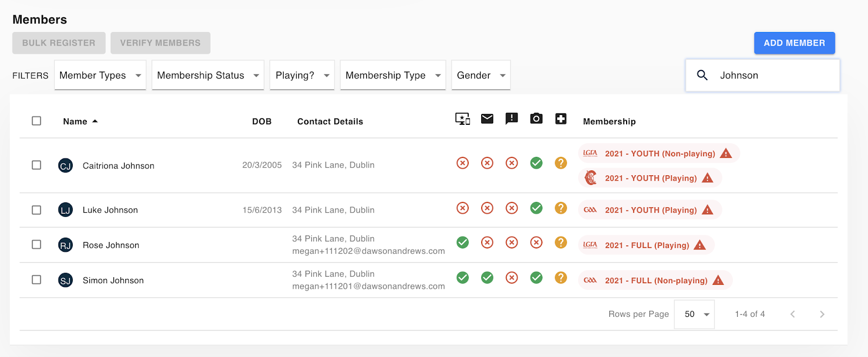The height and width of the screenshot is (357, 868).
Task: Go to next page arrow
Action: pos(822,314)
